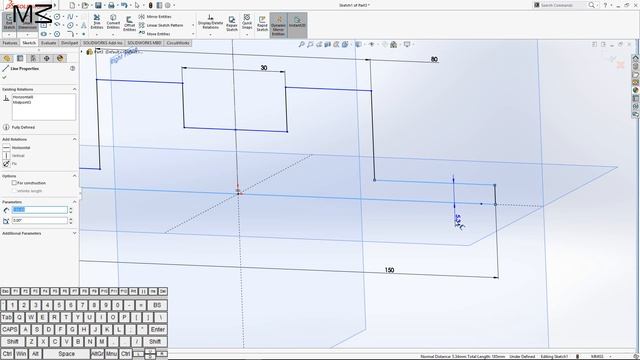
Task: Collapse the Add Relations section
Action: [74, 139]
